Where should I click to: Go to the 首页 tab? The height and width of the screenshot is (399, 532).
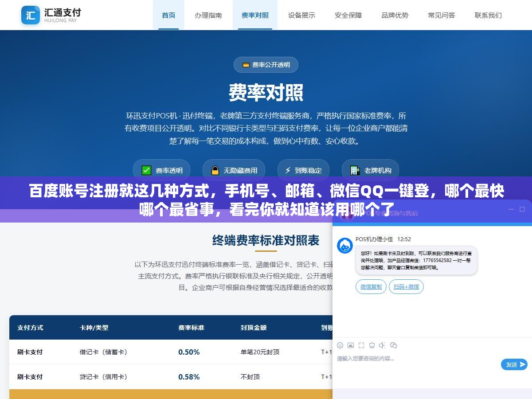pos(168,15)
